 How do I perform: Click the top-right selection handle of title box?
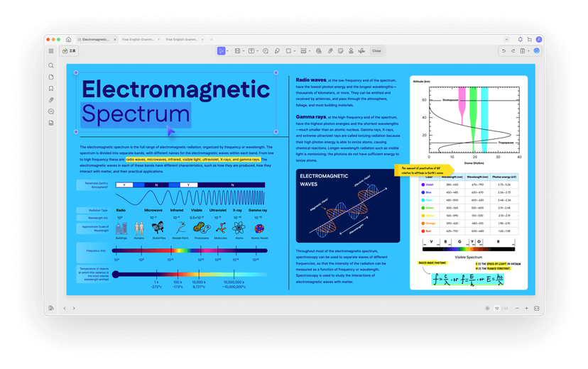(276, 72)
